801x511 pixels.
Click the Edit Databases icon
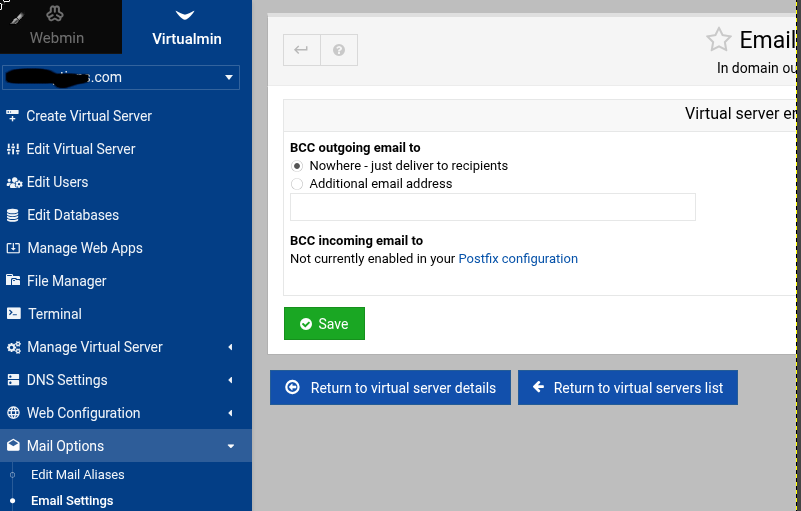pos(13,215)
